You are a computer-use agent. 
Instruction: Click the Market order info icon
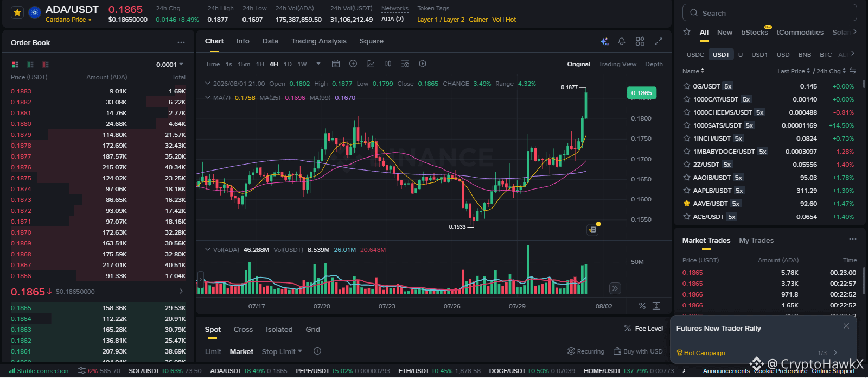(x=317, y=351)
